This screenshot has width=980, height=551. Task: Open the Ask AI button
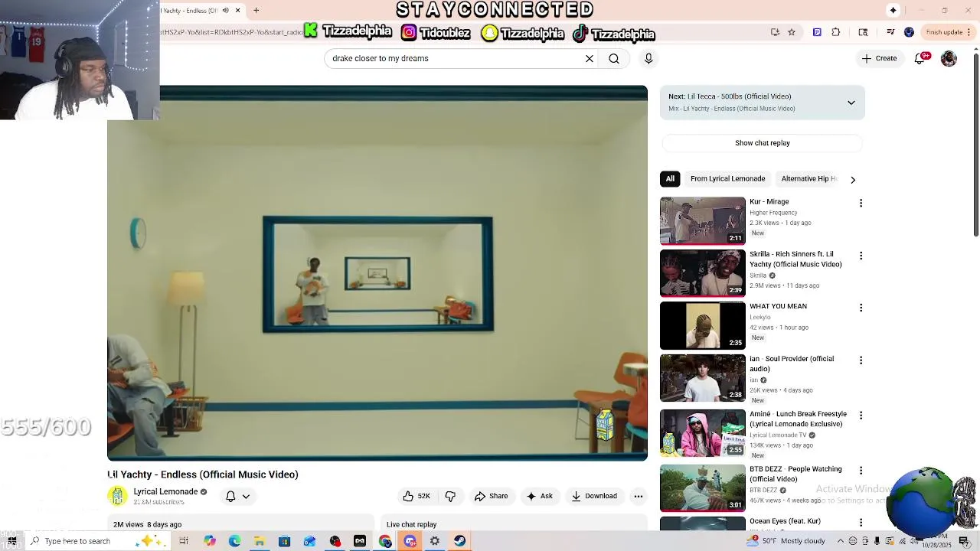[539, 496]
